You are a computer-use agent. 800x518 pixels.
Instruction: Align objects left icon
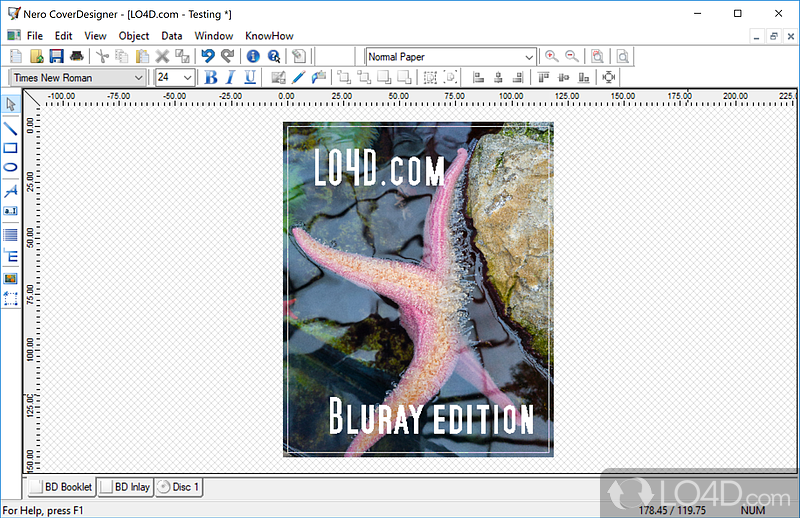[478, 78]
